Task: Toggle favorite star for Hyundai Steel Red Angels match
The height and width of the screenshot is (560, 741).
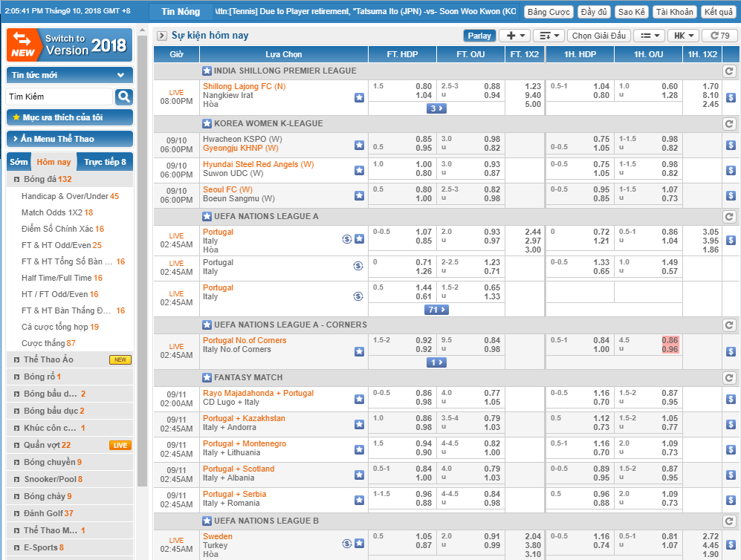Action: pyautogui.click(x=359, y=170)
